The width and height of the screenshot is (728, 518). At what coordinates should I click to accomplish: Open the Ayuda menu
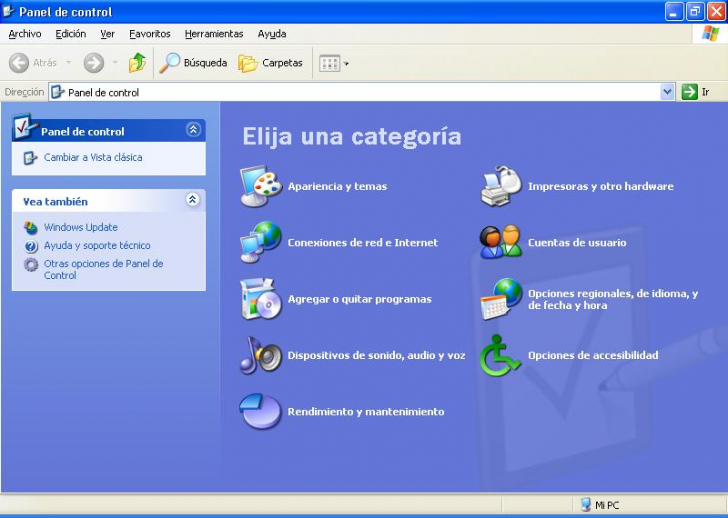(x=272, y=34)
